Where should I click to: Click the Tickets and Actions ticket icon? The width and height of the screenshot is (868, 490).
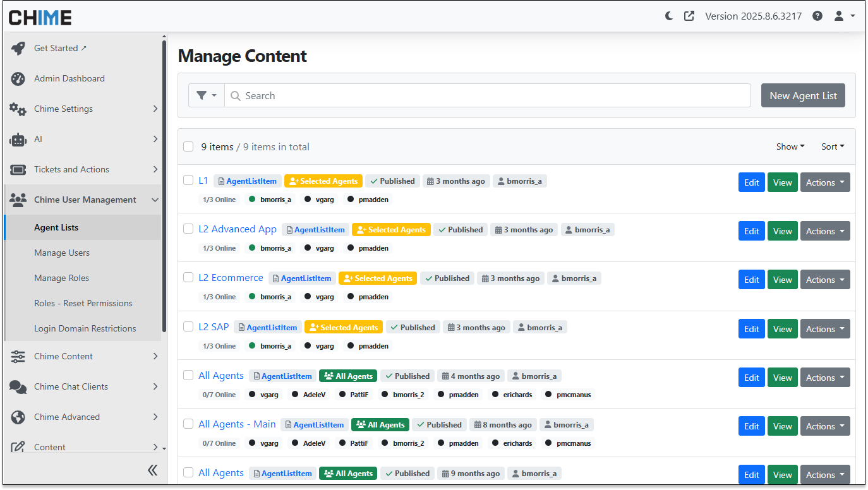[18, 170]
